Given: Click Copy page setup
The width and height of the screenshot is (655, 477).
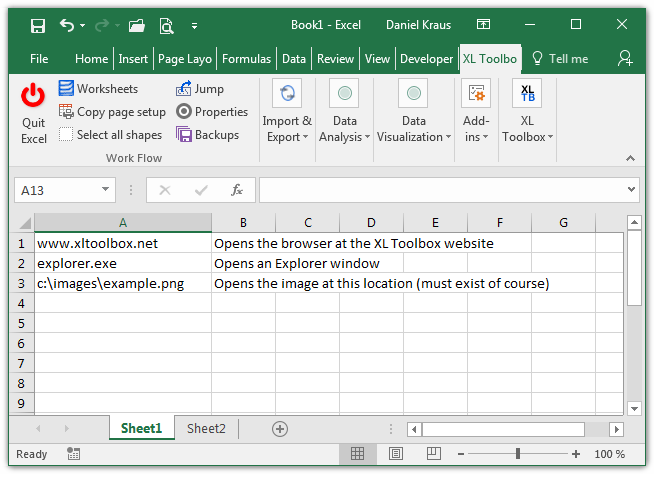Looking at the screenshot, I should tap(112, 112).
